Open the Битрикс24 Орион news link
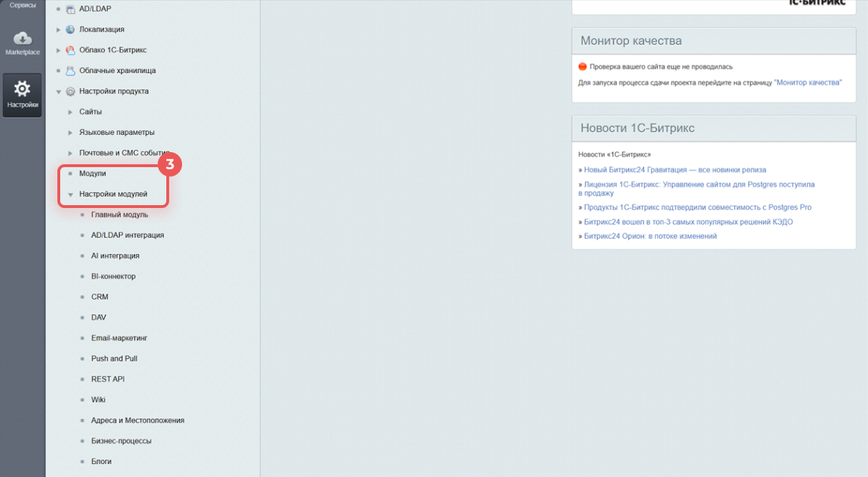Viewport: 868px width, 477px height. coord(650,236)
